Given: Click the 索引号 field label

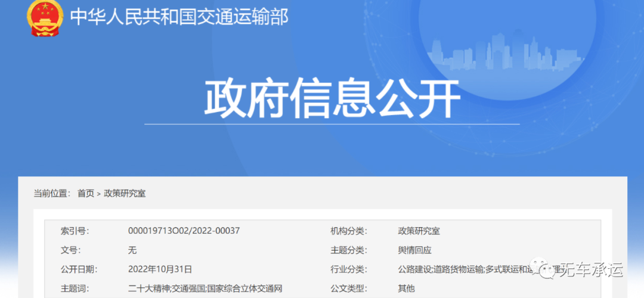Looking at the screenshot, I should tap(75, 231).
